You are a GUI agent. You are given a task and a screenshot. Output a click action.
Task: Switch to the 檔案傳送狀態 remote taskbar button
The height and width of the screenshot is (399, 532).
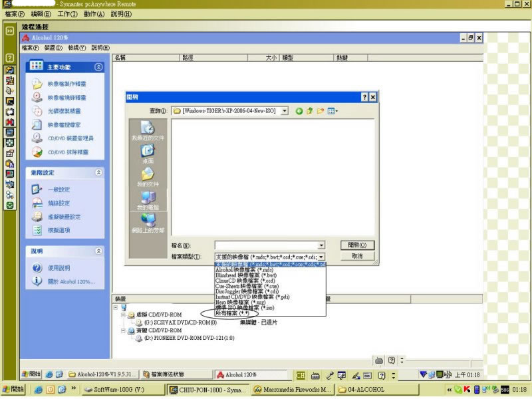176,374
